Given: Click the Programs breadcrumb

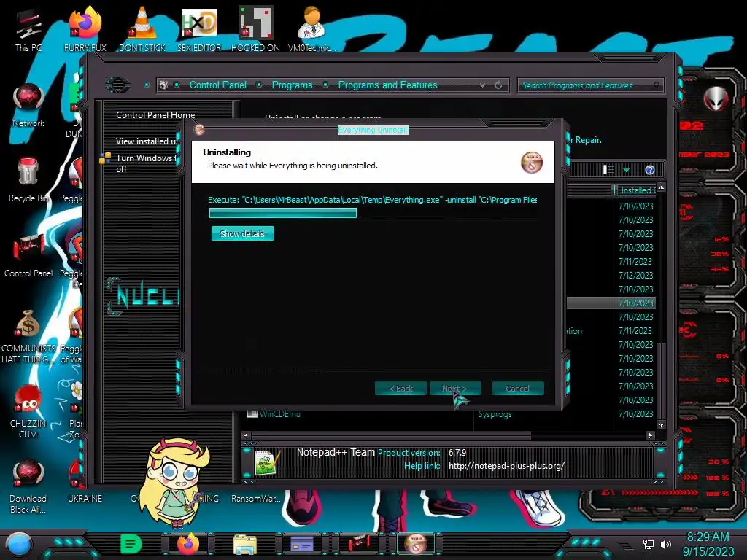Looking at the screenshot, I should (292, 85).
